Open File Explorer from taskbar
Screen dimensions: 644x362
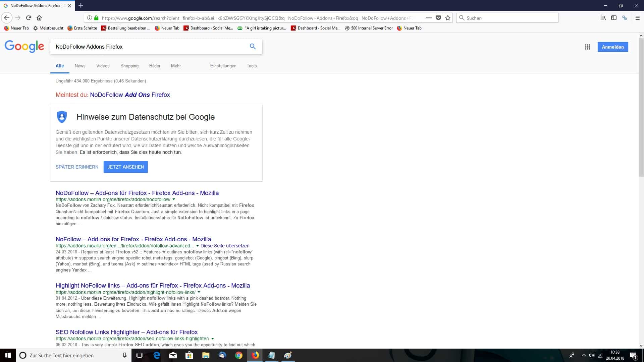[206, 355]
